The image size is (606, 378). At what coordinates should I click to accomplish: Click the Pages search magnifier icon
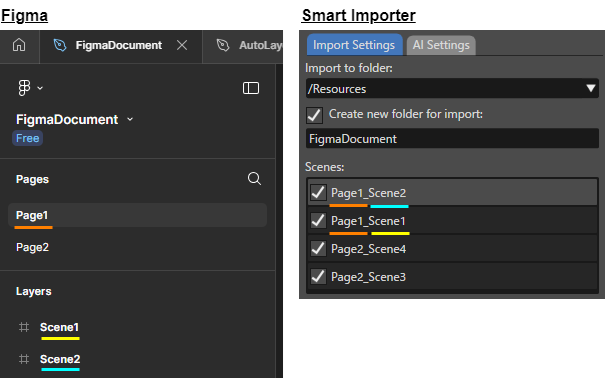coord(254,179)
